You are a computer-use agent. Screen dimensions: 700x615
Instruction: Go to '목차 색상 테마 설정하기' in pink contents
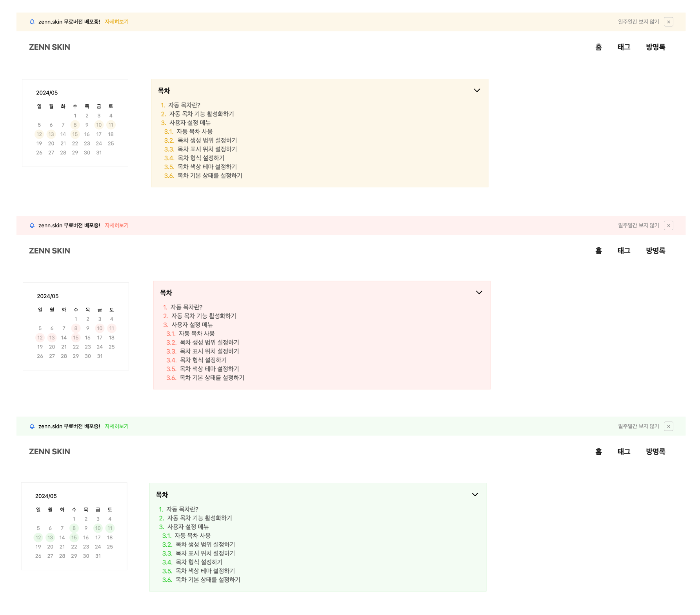click(209, 369)
